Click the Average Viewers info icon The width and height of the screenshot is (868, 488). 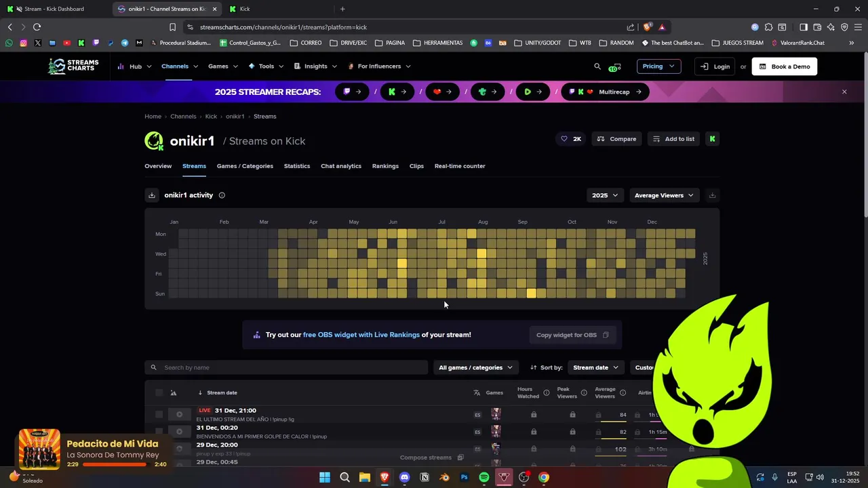(x=623, y=392)
